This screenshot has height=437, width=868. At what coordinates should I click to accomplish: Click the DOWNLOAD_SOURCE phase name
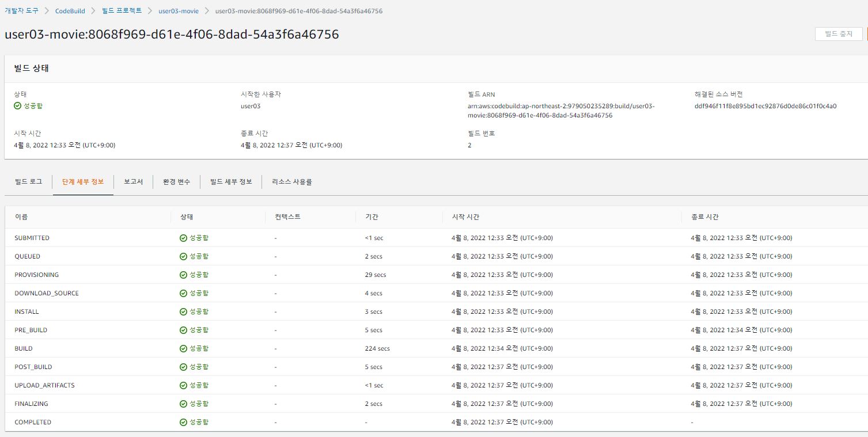(x=47, y=293)
